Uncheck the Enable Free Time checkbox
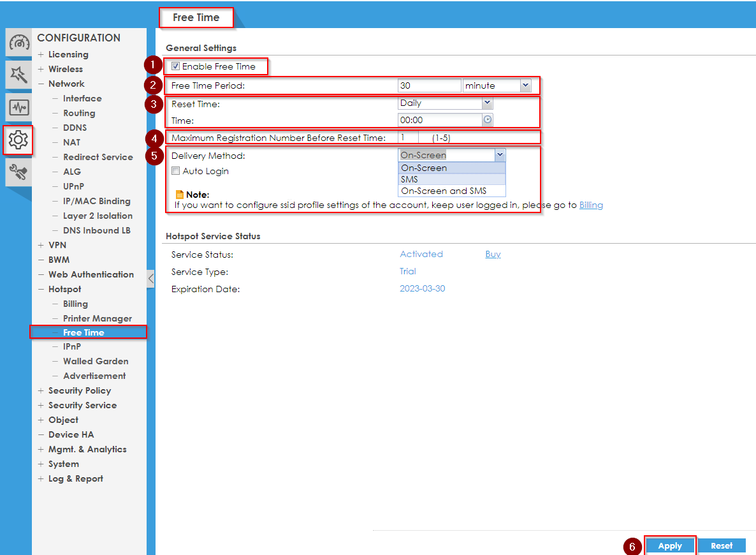This screenshot has height=555, width=756. tap(176, 66)
